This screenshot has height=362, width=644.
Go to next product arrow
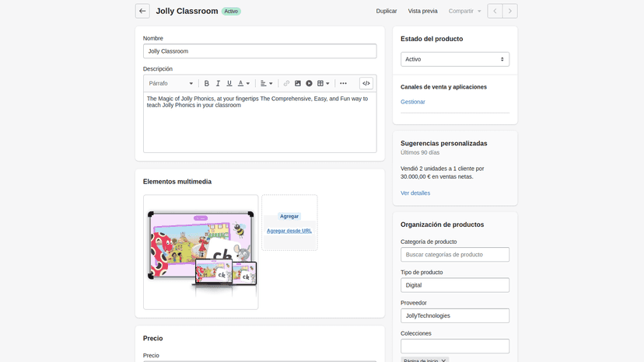coord(510,11)
